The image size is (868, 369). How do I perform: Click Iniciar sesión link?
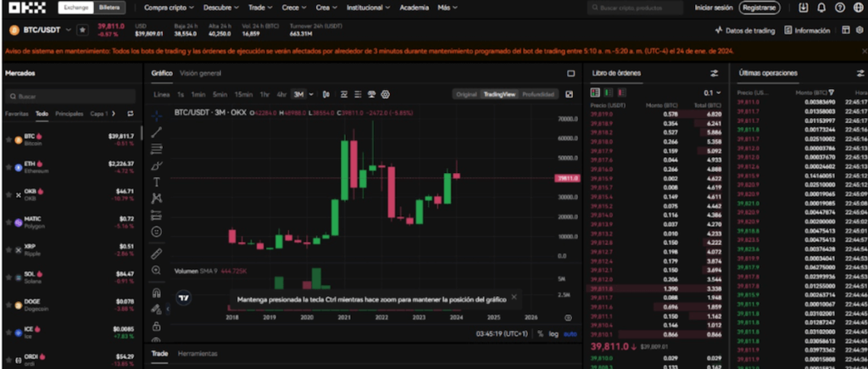714,8
